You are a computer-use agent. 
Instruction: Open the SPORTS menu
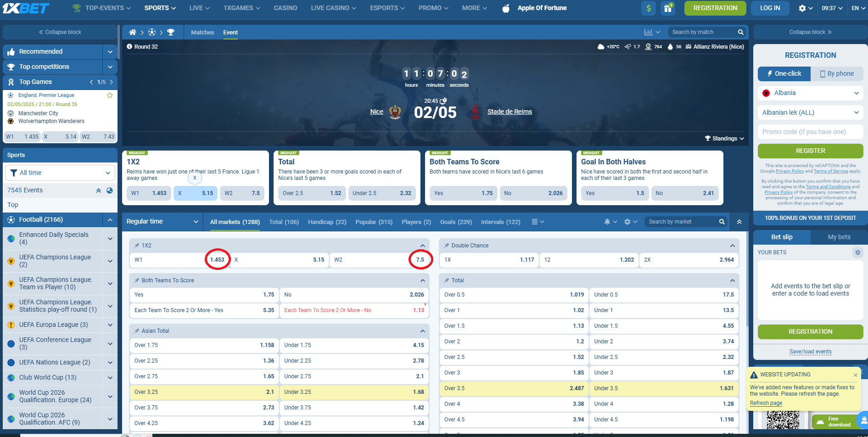click(160, 8)
